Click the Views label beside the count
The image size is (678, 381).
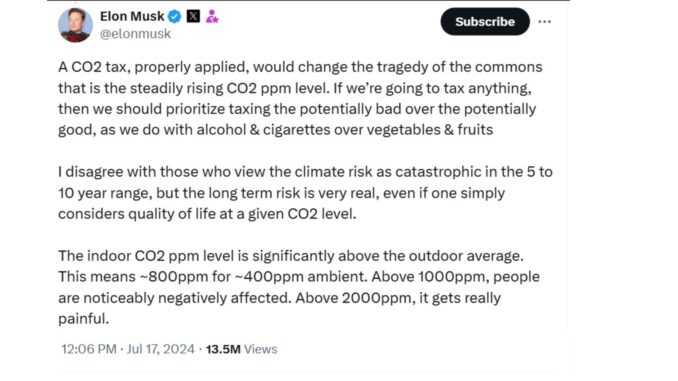261,349
